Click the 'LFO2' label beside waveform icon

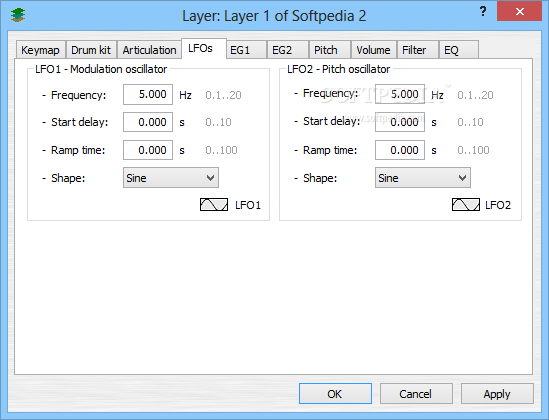tap(498, 205)
